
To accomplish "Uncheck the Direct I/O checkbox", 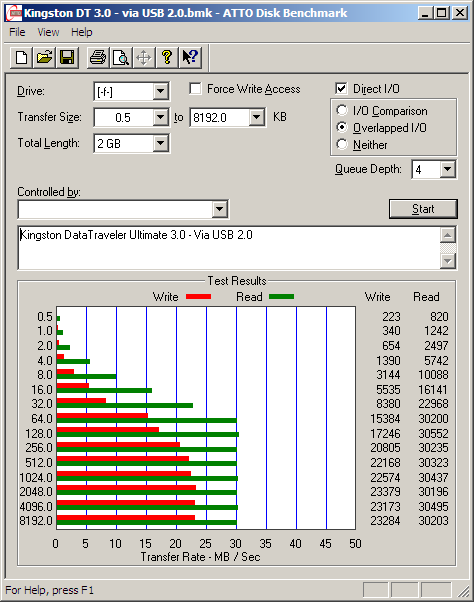I will pos(341,89).
